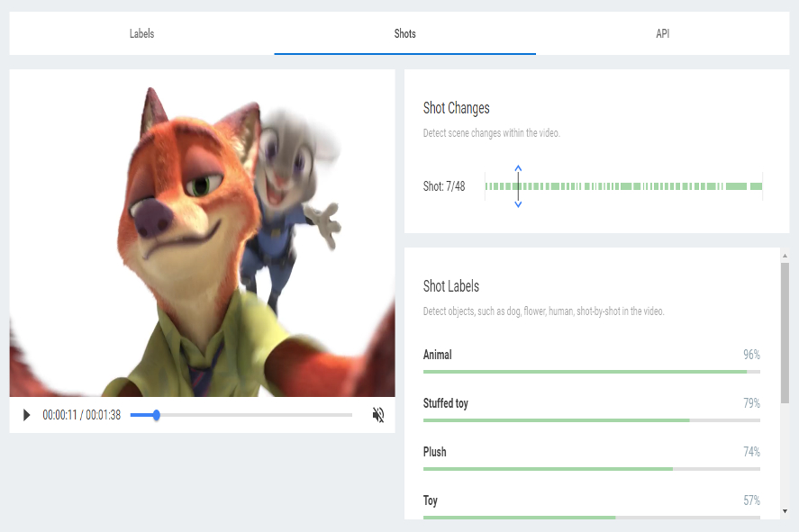This screenshot has width=799, height=532.
Task: Click the 96% confidence value
Action: [751, 355]
